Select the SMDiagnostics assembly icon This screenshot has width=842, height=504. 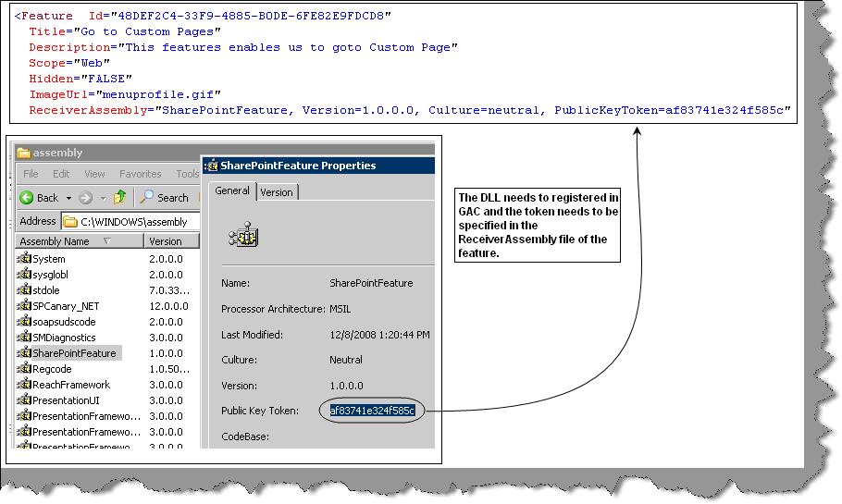point(24,337)
